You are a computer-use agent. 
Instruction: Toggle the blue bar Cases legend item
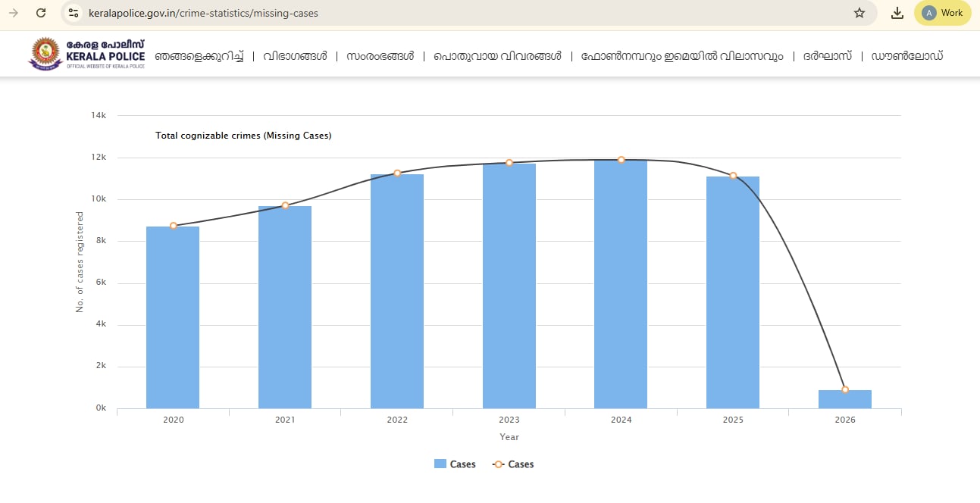[x=455, y=464]
